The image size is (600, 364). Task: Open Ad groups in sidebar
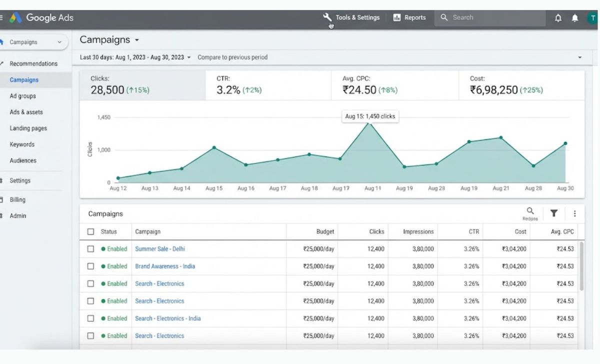22,96
